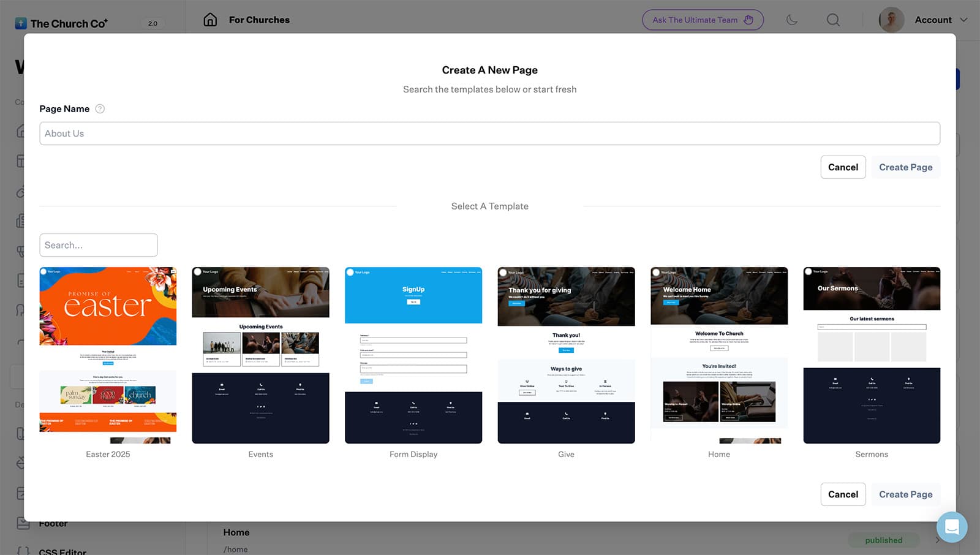This screenshot has height=555, width=980.
Task: Click the Give label text
Action: (x=566, y=455)
